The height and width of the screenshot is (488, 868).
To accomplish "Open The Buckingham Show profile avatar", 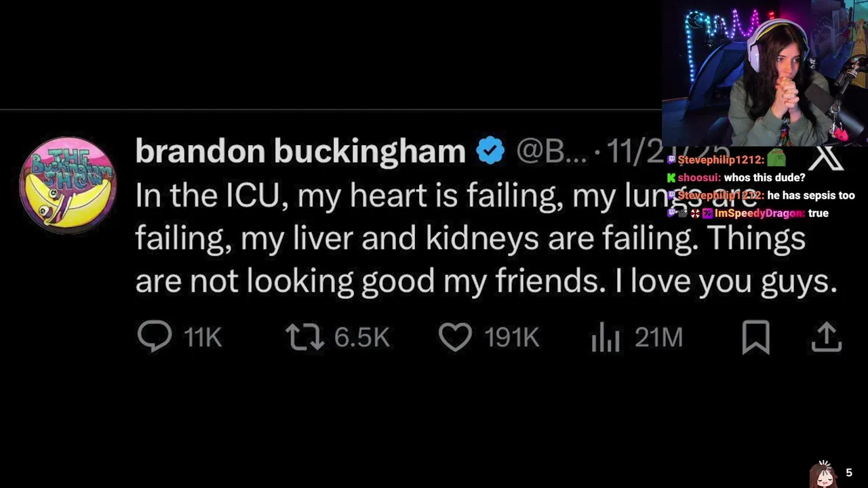I will click(x=68, y=184).
